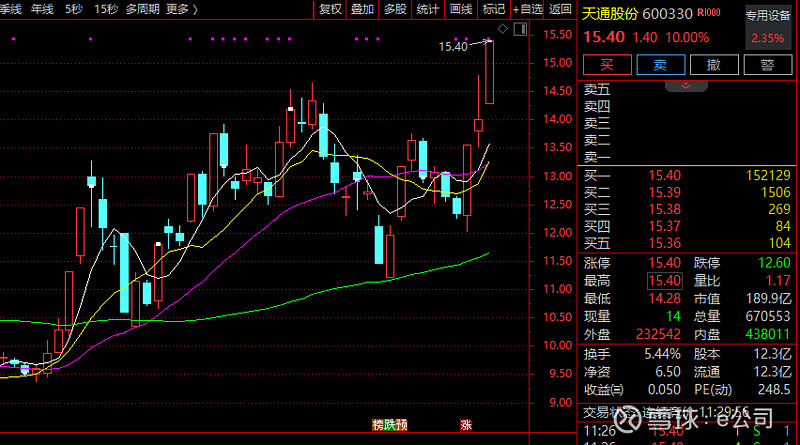
Task: Switch to 15秒 chart period
Action: click(x=105, y=9)
